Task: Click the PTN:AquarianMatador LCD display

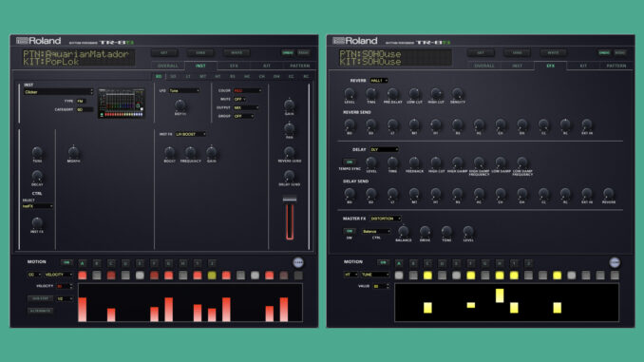Action: pyautogui.click(x=78, y=58)
